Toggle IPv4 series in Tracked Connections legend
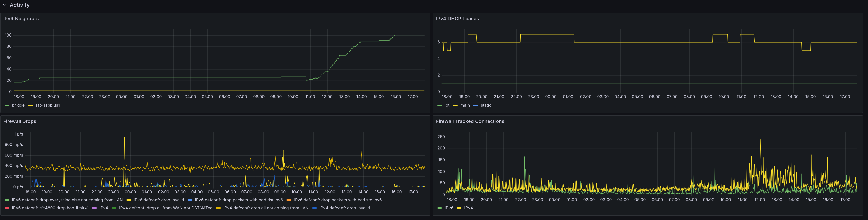 (x=468, y=208)
